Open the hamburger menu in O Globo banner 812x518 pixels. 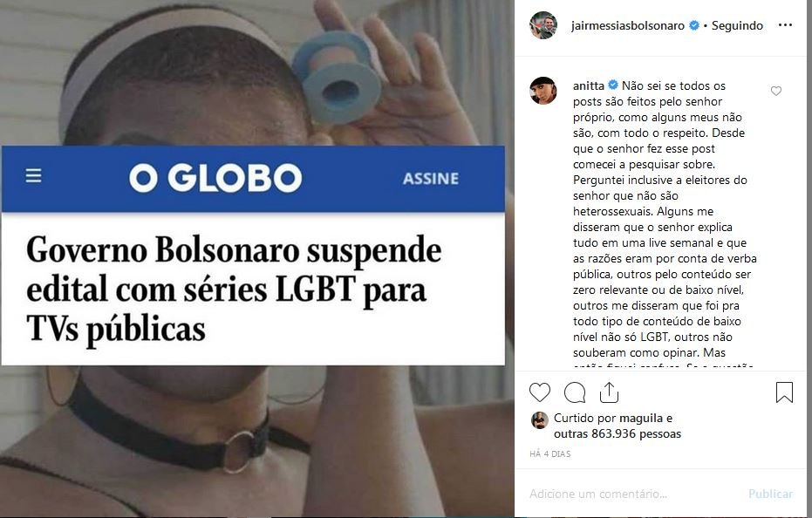coord(34,176)
